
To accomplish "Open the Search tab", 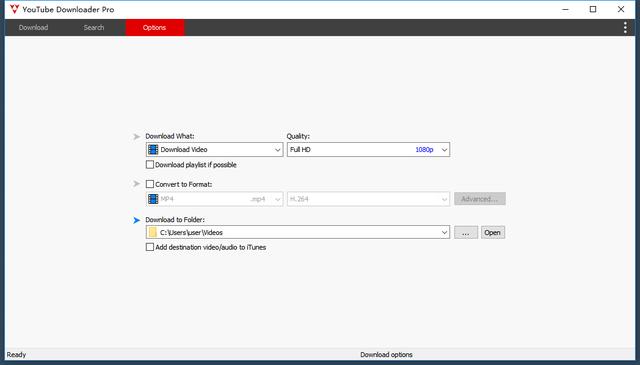I will [94, 27].
